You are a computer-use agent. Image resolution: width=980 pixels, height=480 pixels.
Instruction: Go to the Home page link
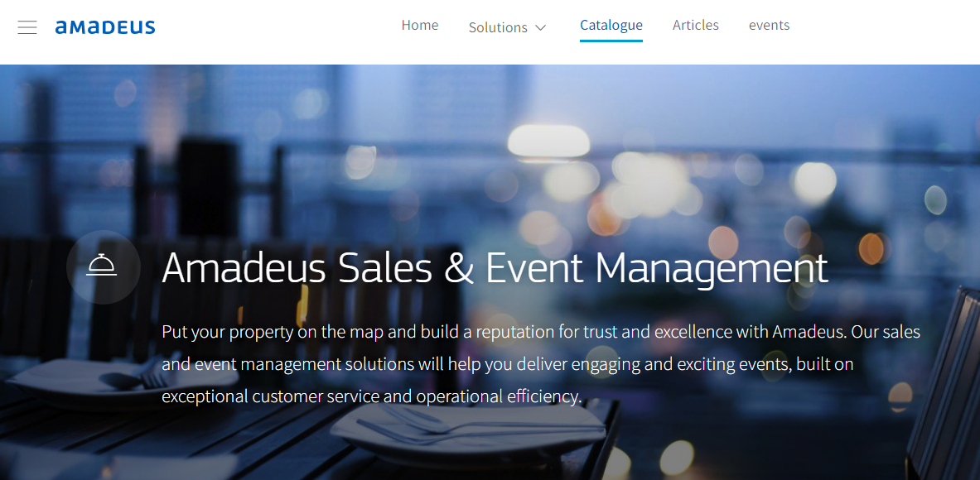pyautogui.click(x=419, y=25)
